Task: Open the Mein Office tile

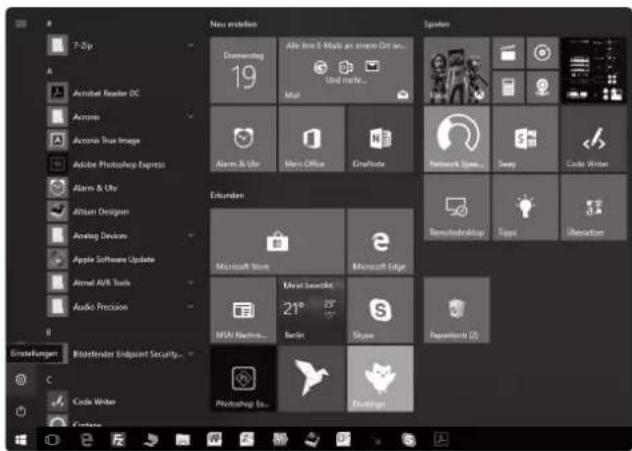Action: pyautogui.click(x=312, y=139)
